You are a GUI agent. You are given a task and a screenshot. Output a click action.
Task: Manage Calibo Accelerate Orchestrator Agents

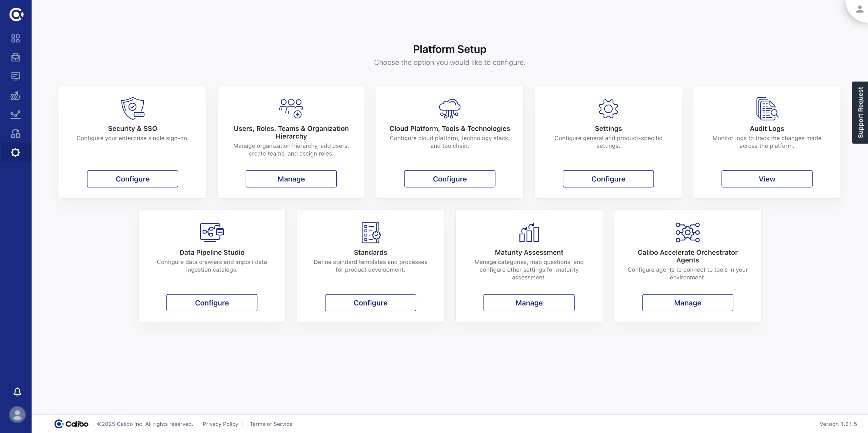point(687,302)
